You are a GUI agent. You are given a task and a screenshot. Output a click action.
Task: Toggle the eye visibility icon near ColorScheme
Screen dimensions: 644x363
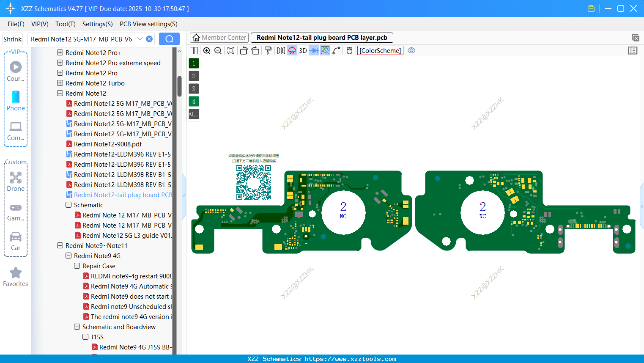[x=411, y=50]
